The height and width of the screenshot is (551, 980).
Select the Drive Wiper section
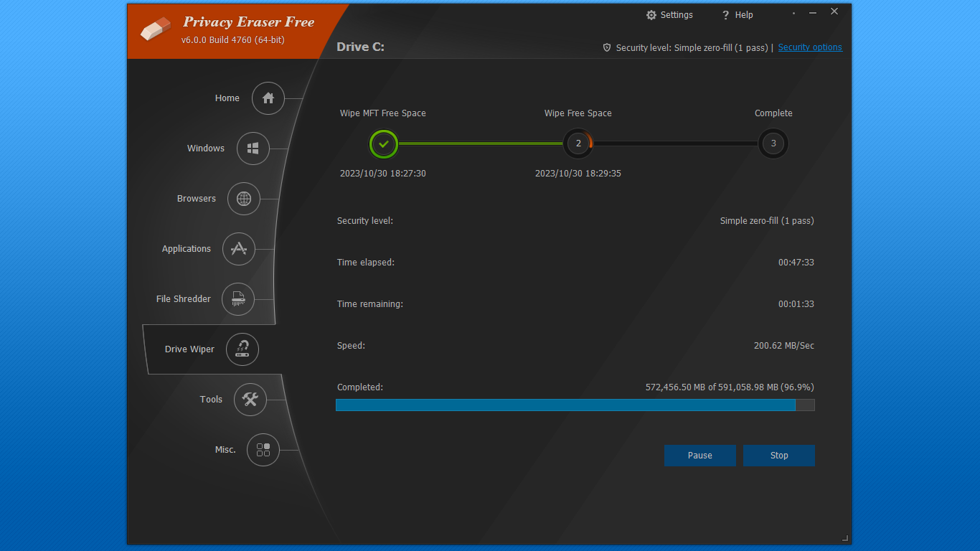pos(242,349)
